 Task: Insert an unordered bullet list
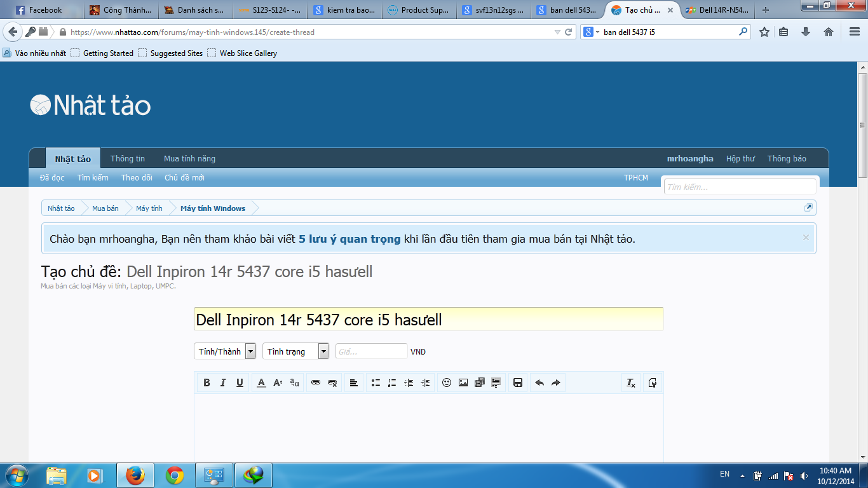coord(376,383)
